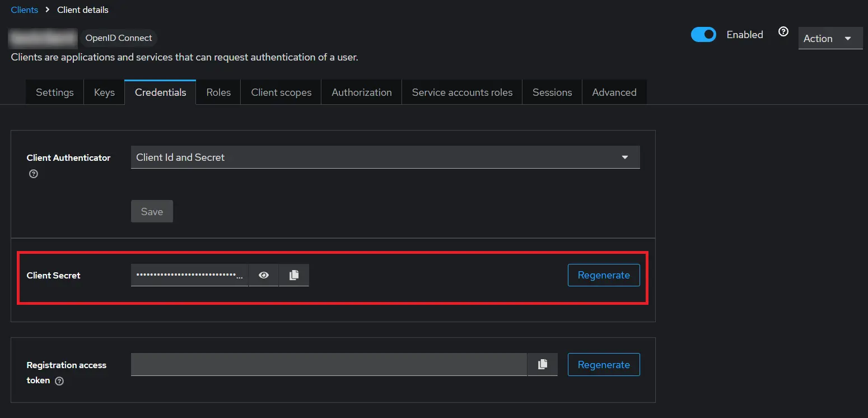Click the OpenID Connect label badge
868x418 pixels.
(x=119, y=38)
